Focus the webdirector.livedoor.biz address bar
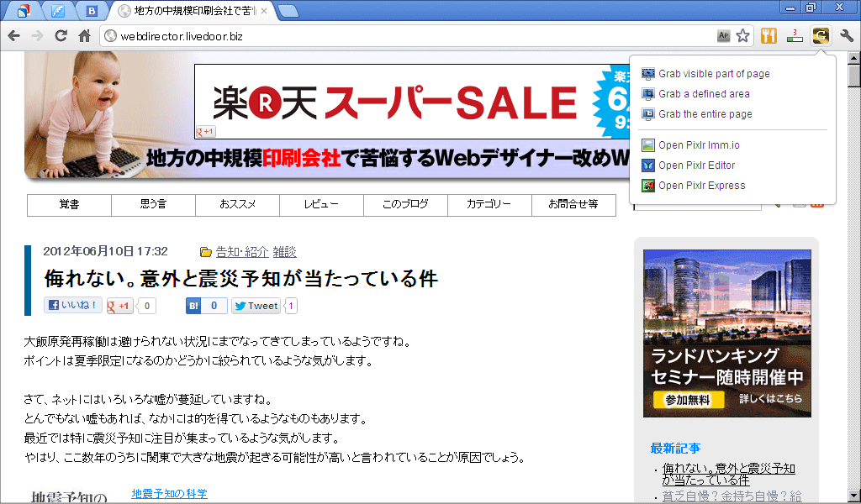 (x=406, y=36)
